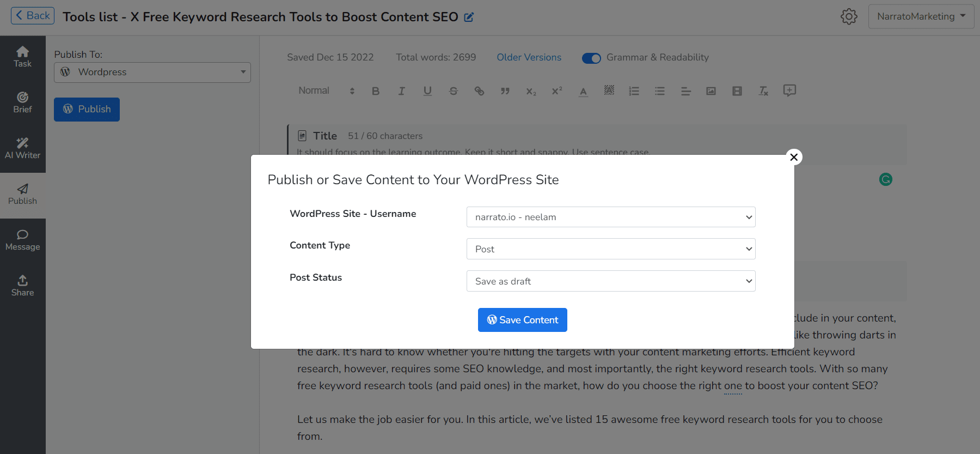980x454 pixels.
Task: View Older Versions of the document
Action: click(x=529, y=57)
